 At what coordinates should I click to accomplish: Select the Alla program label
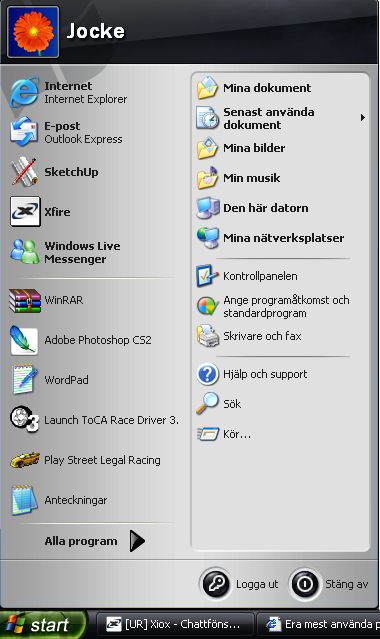click(81, 541)
